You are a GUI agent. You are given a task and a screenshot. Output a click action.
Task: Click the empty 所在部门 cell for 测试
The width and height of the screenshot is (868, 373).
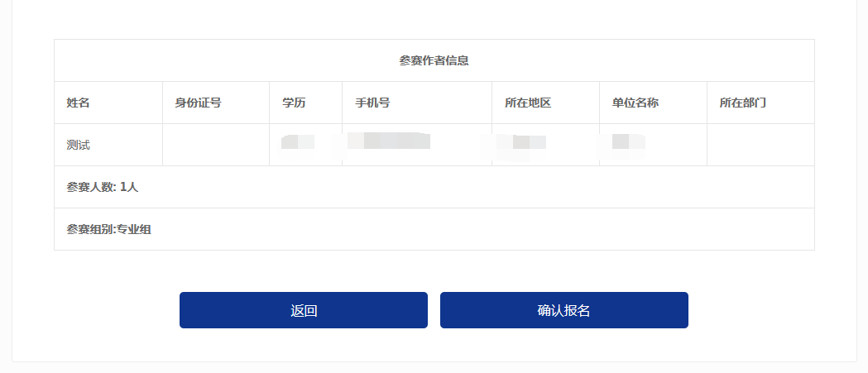[x=760, y=145]
